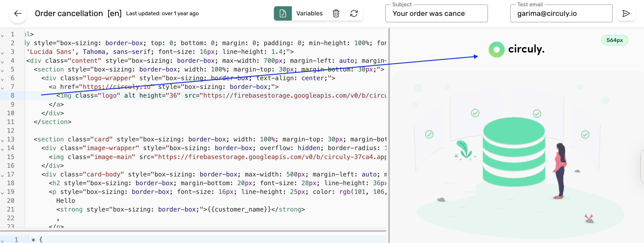
Task: Click the circuly logo in preview
Action: tap(516, 49)
